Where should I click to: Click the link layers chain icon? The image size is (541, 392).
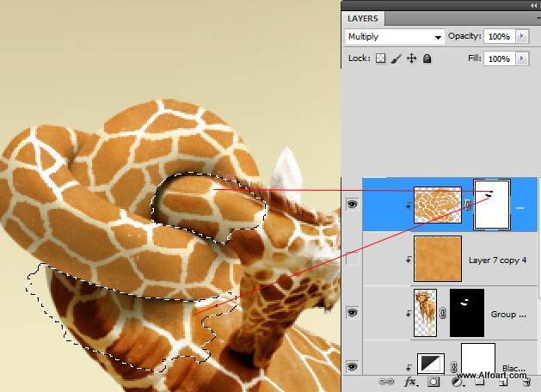387,381
